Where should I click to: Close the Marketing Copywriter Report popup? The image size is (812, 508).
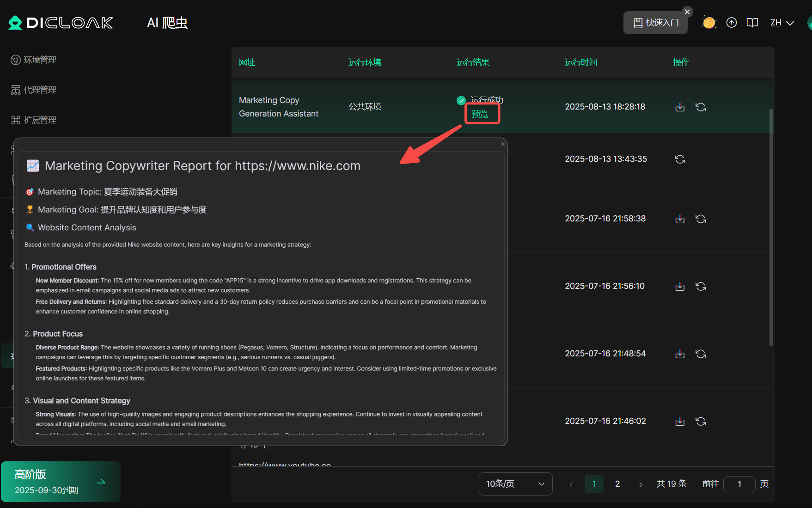(503, 144)
